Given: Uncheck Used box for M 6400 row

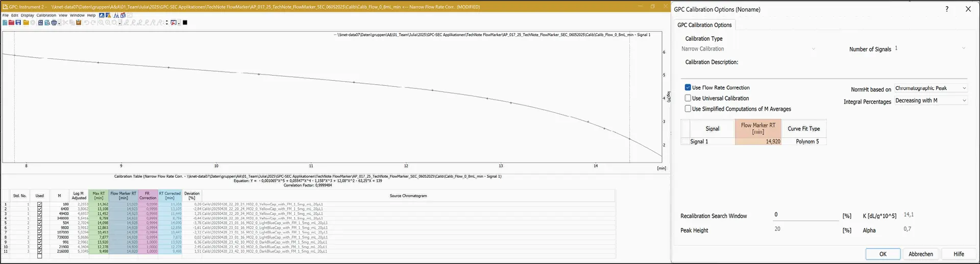Looking at the screenshot, I should click(39, 208).
